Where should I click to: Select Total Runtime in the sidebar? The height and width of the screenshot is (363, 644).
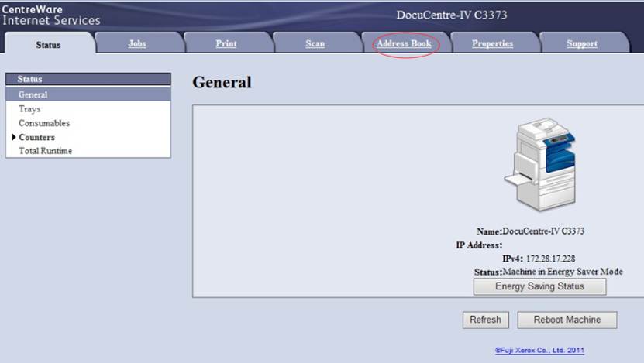45,151
